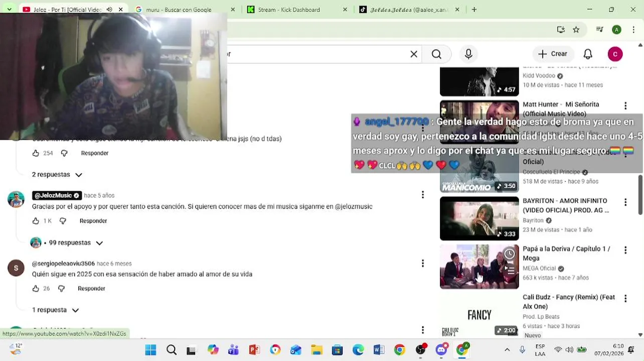Open the Chrome profile A icon
The image size is (644, 361).
616,30
